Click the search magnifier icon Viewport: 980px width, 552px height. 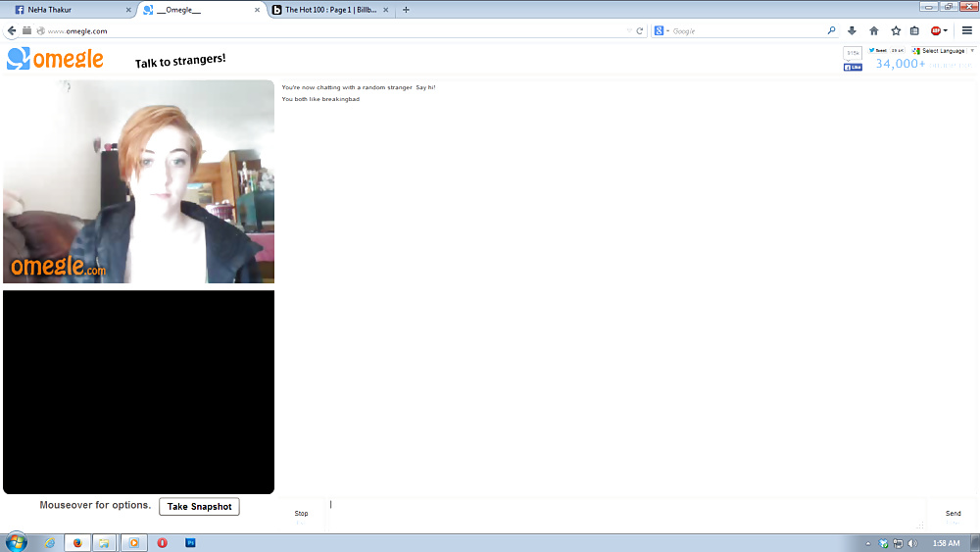[x=831, y=30]
